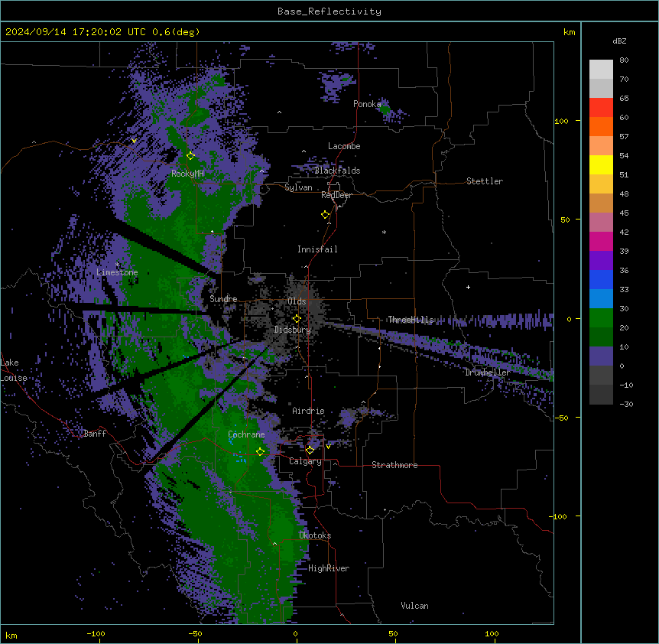Click the -50 tick label on the vertical axis
Screen dimensions: 659x644
click(561, 418)
